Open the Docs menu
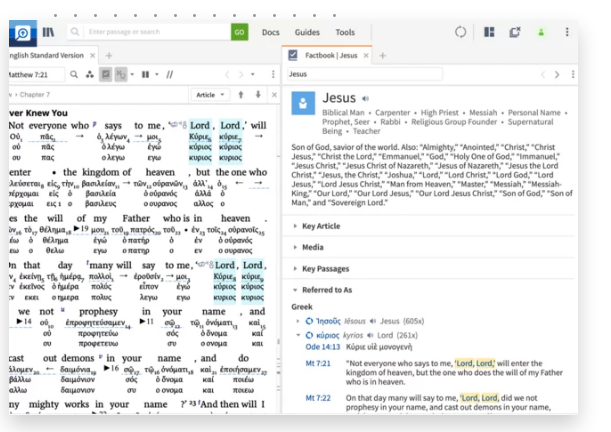611x432 pixels. pos(270,32)
